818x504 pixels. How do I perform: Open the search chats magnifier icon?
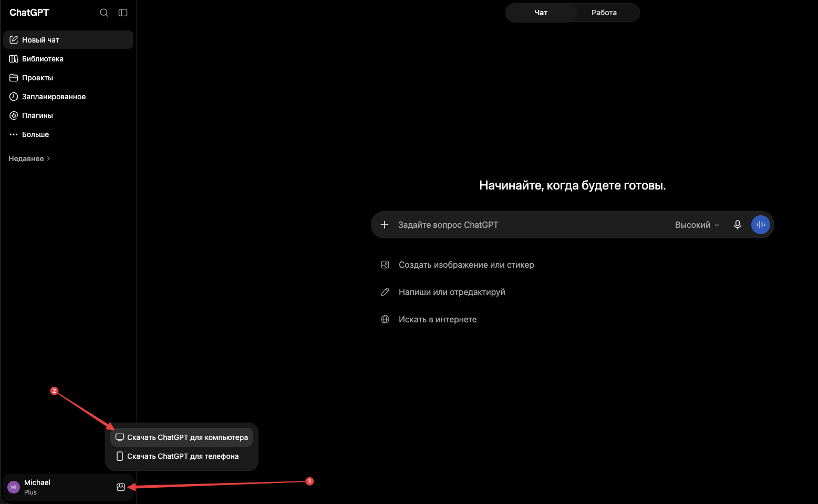[104, 13]
